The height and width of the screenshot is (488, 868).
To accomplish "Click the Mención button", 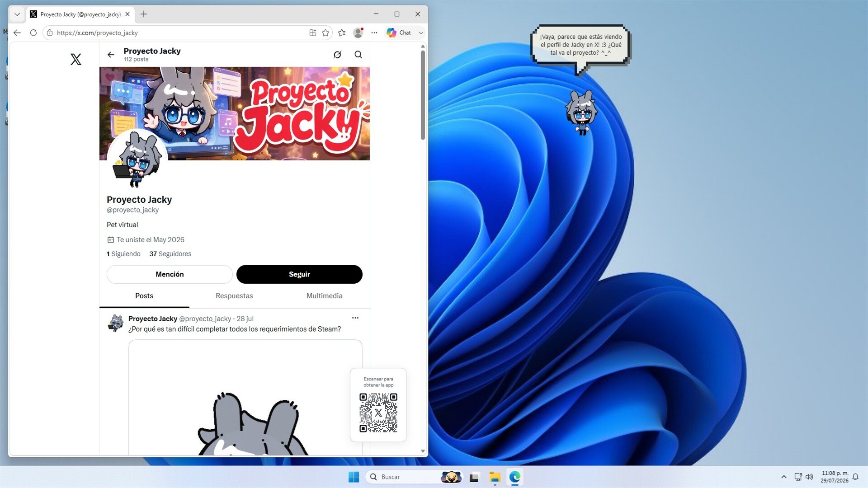I will [x=170, y=274].
